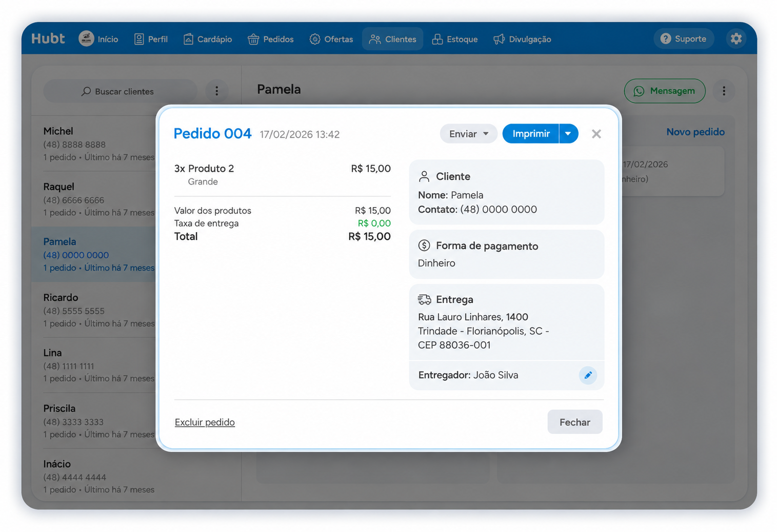Click the Total R$ 15,00 value
Screen dimensions: 777x532
[x=369, y=236]
